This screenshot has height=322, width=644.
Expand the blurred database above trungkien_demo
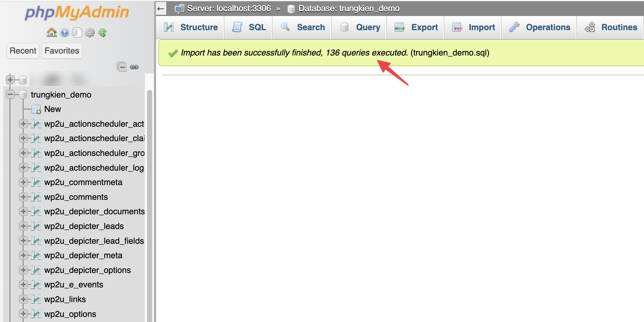point(10,80)
